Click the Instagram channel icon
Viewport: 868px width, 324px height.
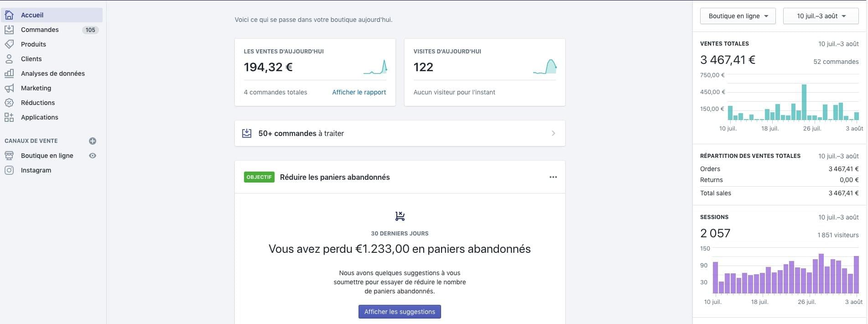[x=9, y=170]
